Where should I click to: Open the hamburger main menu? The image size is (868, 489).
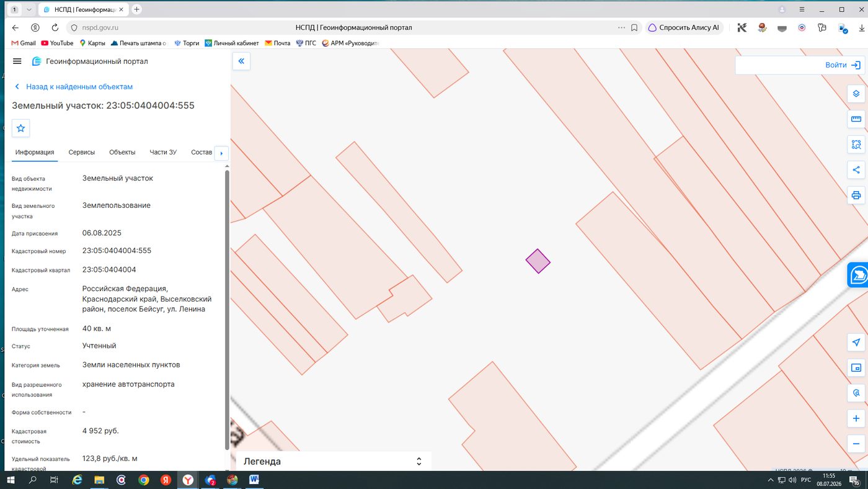click(17, 61)
